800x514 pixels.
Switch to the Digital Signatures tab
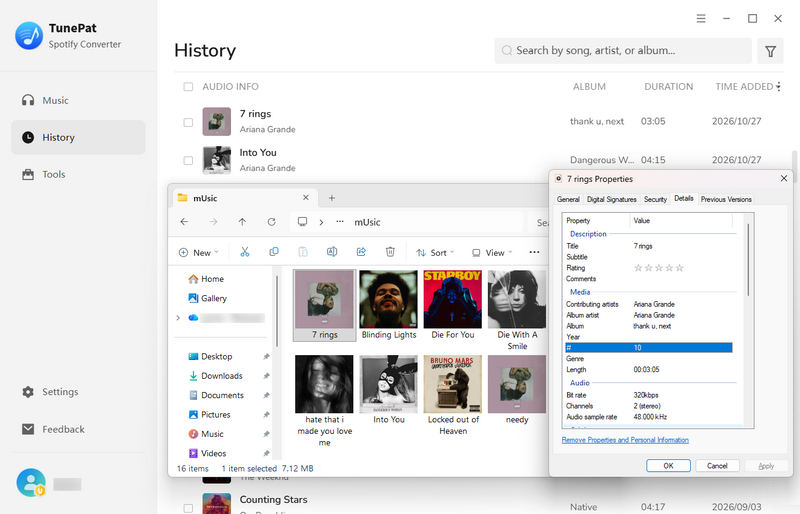point(612,200)
